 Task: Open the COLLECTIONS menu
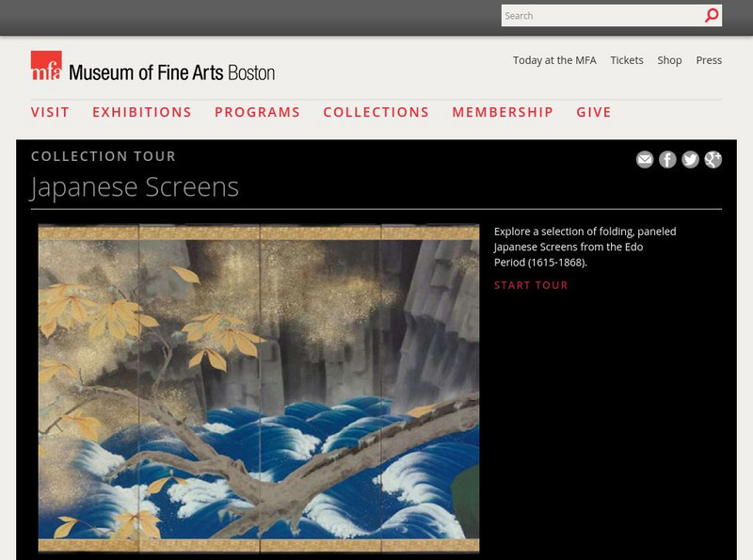click(x=376, y=111)
